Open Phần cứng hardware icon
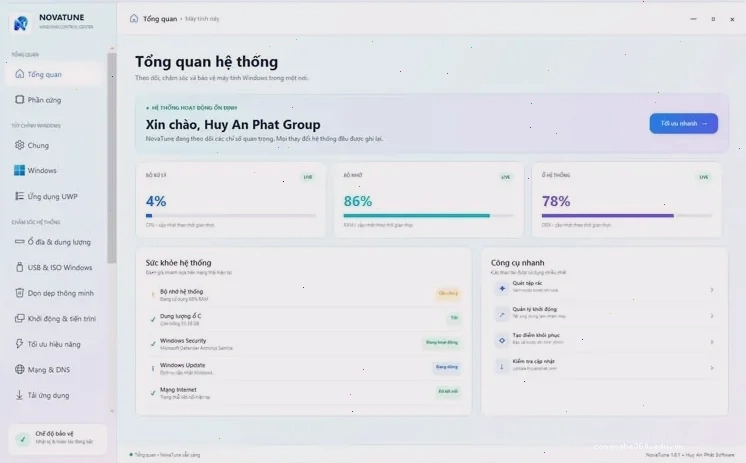 point(20,99)
